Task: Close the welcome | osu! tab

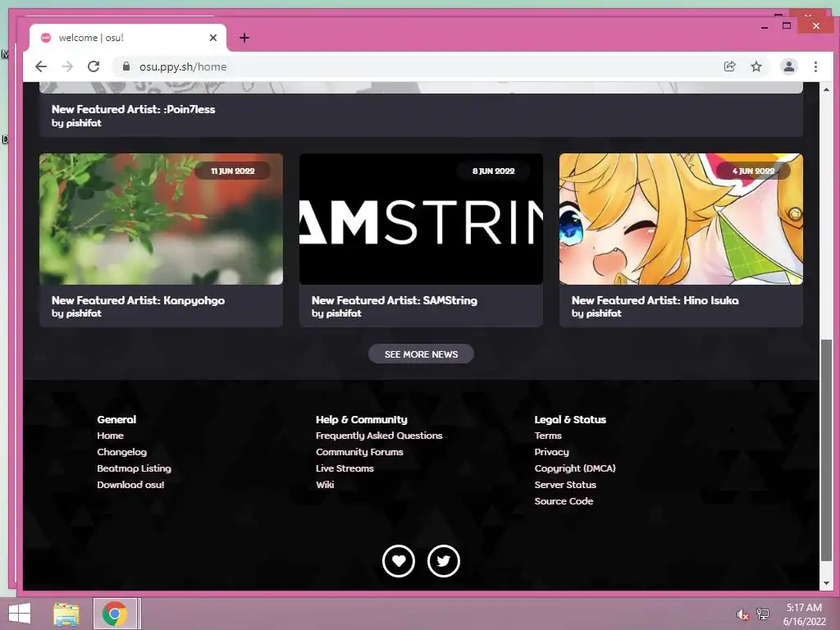Action: (x=213, y=38)
